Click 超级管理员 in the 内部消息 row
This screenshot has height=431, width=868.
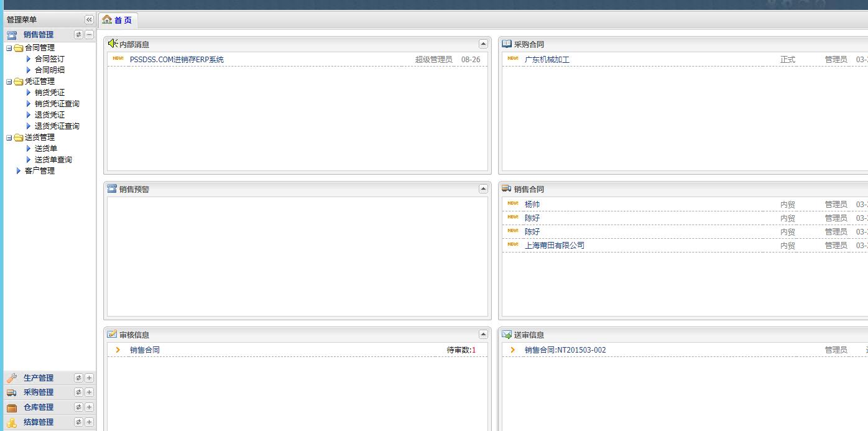pyautogui.click(x=434, y=60)
